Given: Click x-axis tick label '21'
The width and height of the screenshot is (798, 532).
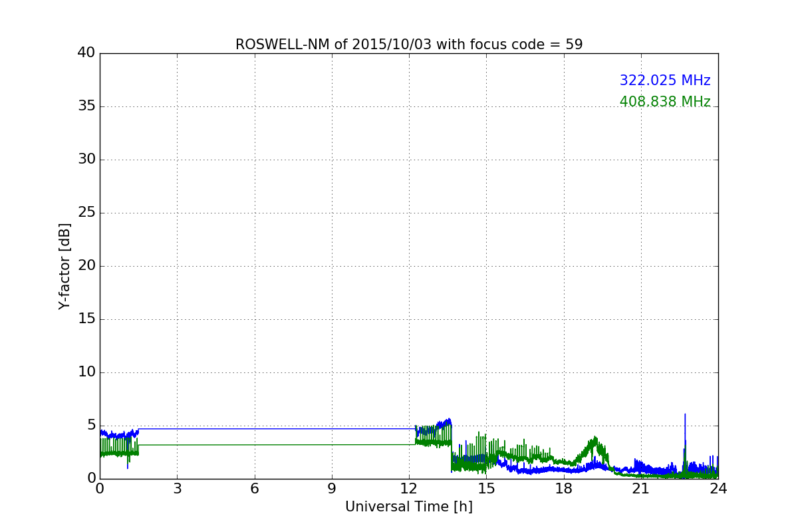Looking at the screenshot, I should point(641,489).
